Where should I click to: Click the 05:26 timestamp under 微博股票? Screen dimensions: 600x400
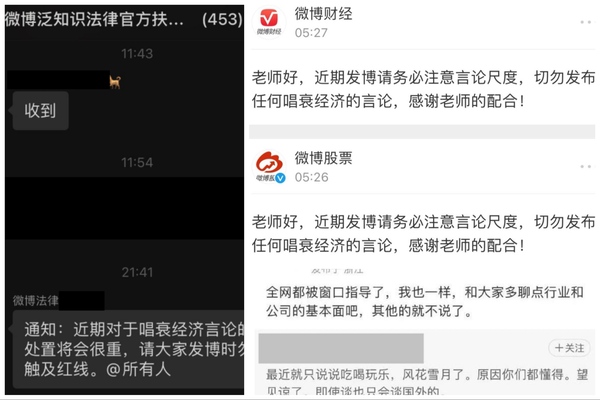tap(311, 177)
